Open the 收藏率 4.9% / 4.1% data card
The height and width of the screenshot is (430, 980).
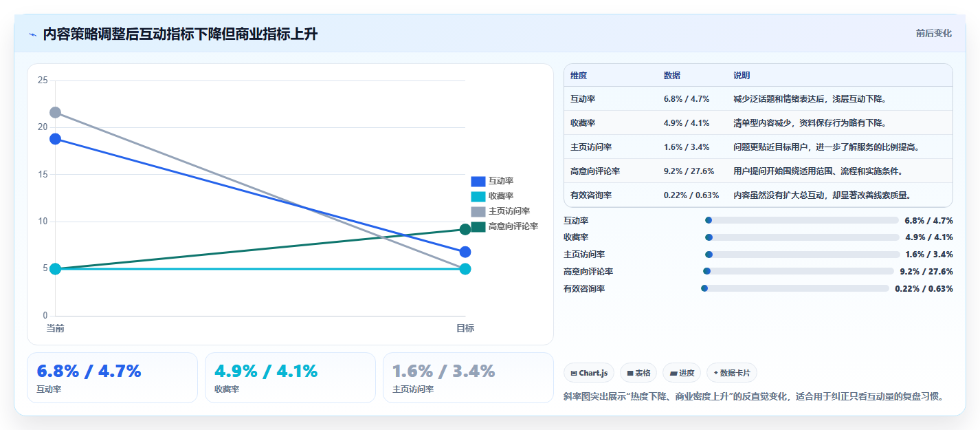click(290, 378)
